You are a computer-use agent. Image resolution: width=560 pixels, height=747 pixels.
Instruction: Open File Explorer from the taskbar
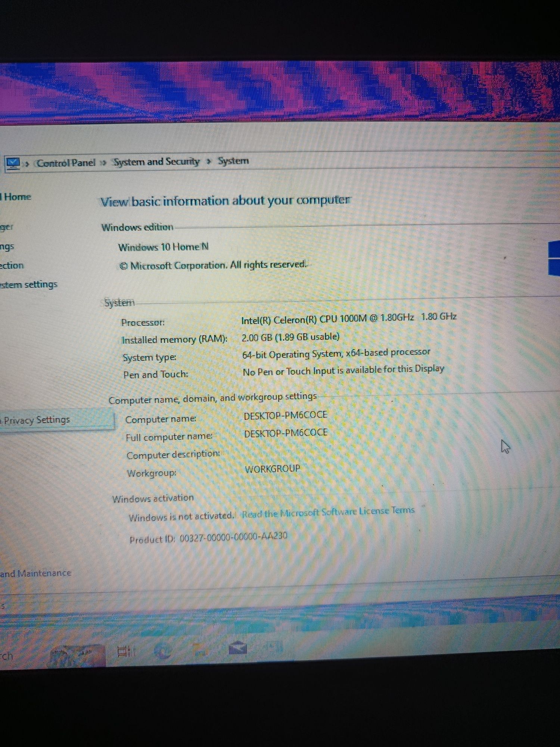200,650
